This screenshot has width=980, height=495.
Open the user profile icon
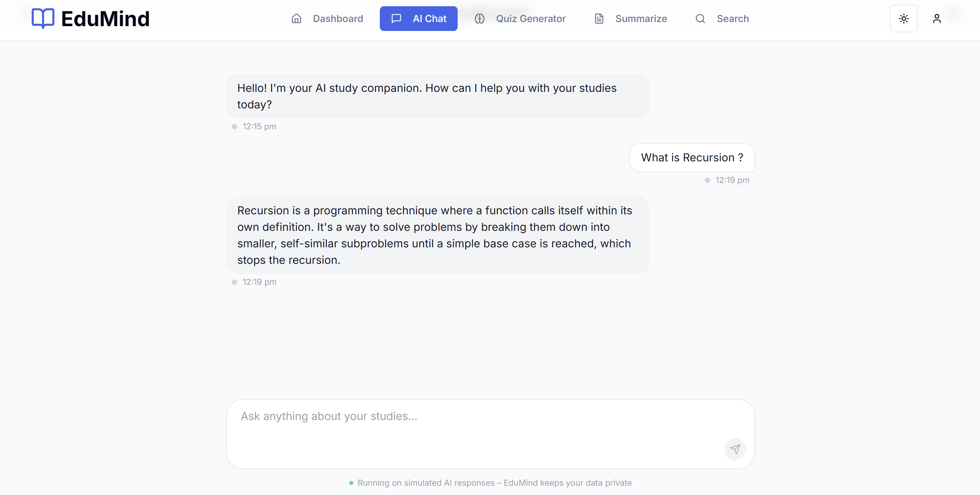pyautogui.click(x=937, y=19)
